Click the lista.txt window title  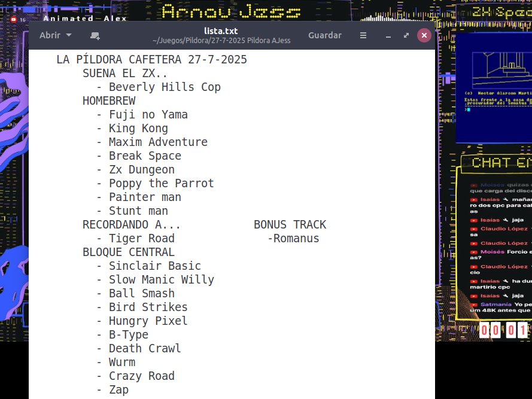221,31
